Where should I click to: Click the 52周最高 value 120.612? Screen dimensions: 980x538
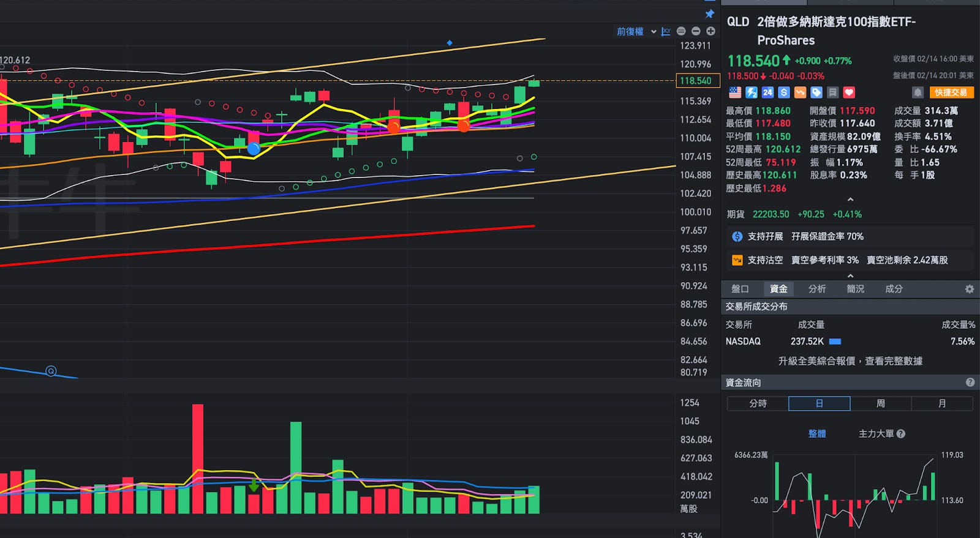pyautogui.click(x=783, y=149)
